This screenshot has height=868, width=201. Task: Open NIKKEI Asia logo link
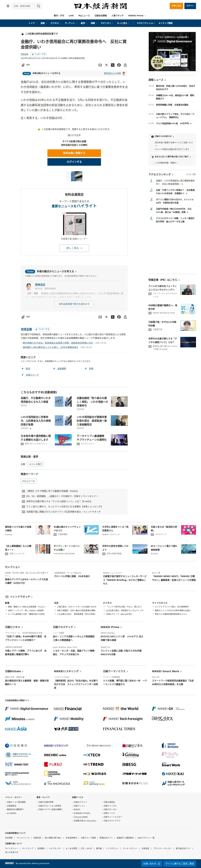tap(16, 728)
